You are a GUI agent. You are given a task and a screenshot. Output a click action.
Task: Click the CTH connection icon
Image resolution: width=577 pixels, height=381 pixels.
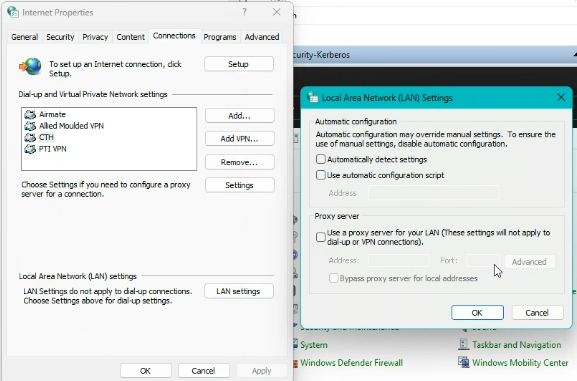coord(30,137)
